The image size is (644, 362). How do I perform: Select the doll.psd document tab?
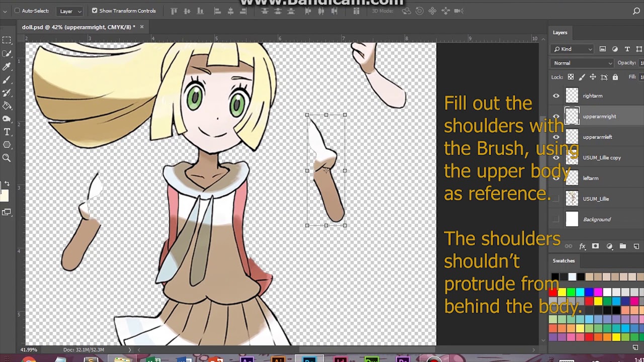coord(79,27)
